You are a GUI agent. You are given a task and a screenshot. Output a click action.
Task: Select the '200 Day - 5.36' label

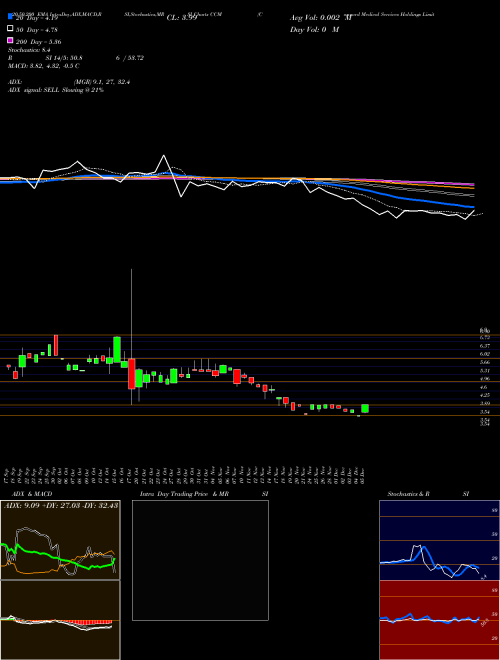tap(39, 42)
